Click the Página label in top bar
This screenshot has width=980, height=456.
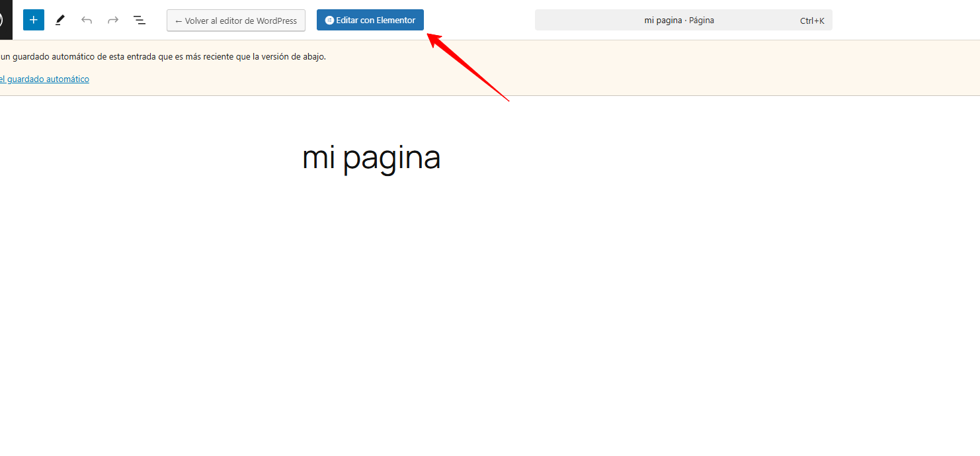[x=701, y=21]
